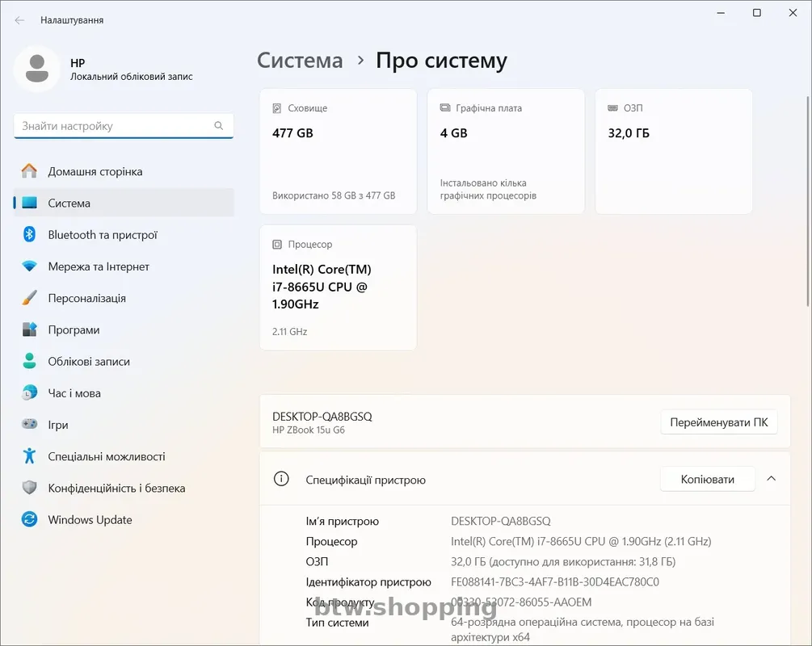Click the Система breadcrumb link
Viewport: 812px width, 646px height.
coord(300,61)
